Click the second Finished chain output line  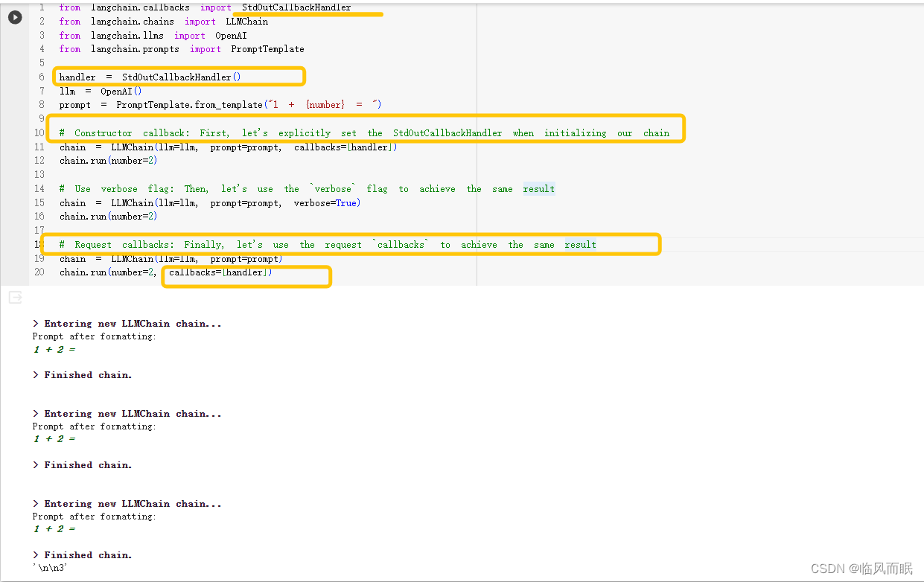pyautogui.click(x=83, y=465)
